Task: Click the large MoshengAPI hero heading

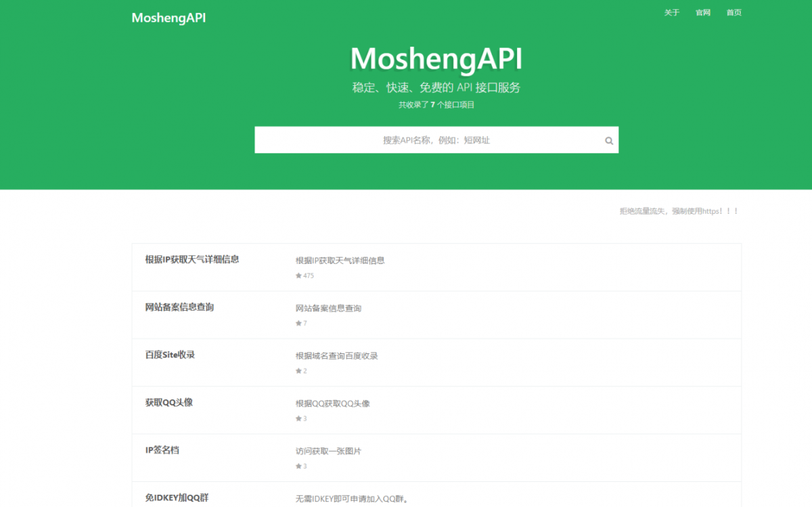Action: 436,58
